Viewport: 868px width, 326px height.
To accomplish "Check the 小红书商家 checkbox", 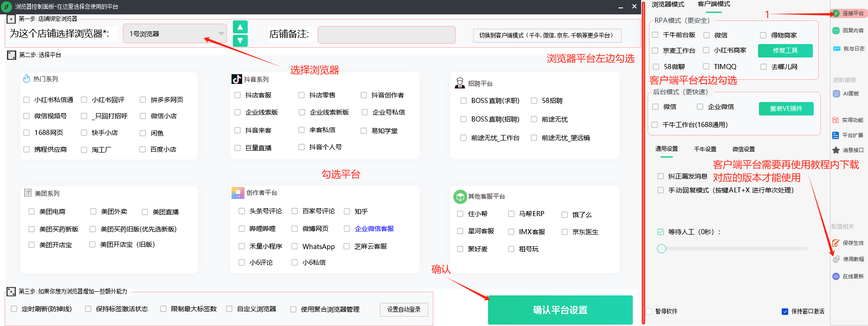I will pos(706,50).
